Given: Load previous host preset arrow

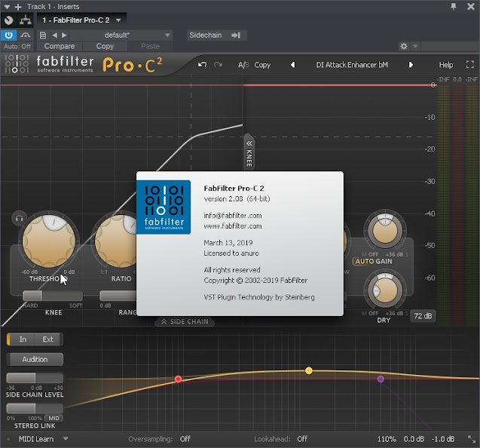Looking at the screenshot, I should tap(55, 35).
